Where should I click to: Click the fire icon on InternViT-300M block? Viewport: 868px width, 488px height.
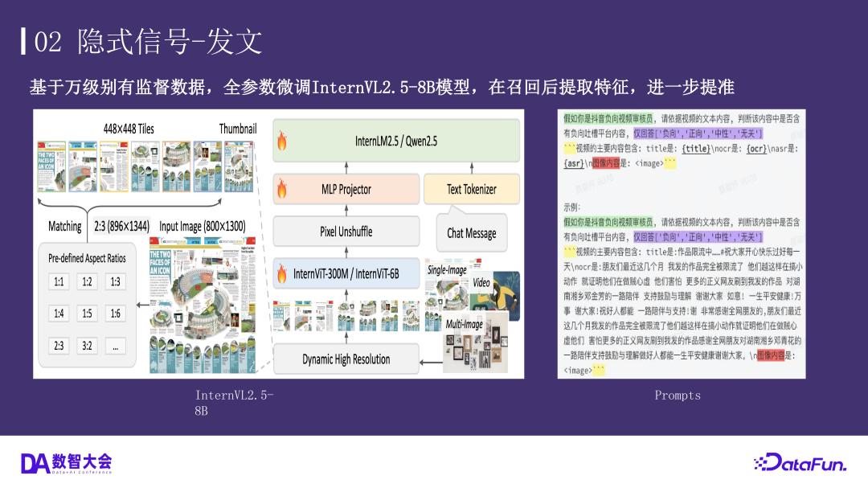click(282, 273)
